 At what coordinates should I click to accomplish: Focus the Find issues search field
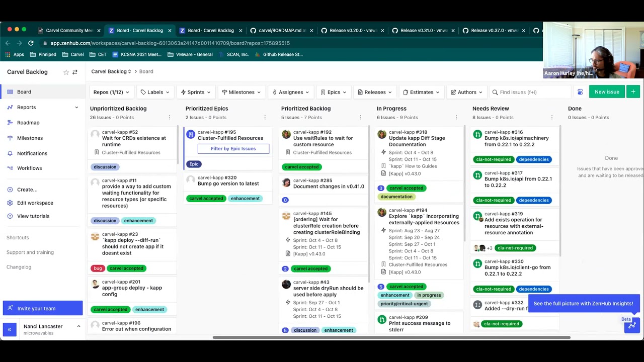pyautogui.click(x=530, y=92)
